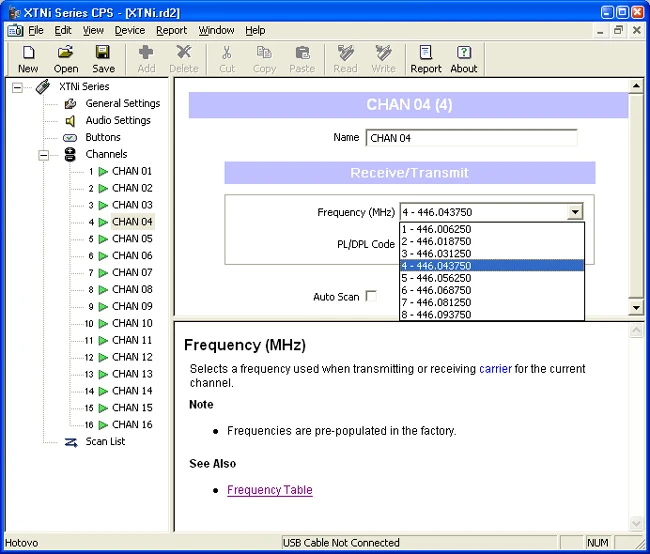Open the About dialog from the toolbar
The height and width of the screenshot is (554, 650).
pyautogui.click(x=464, y=58)
